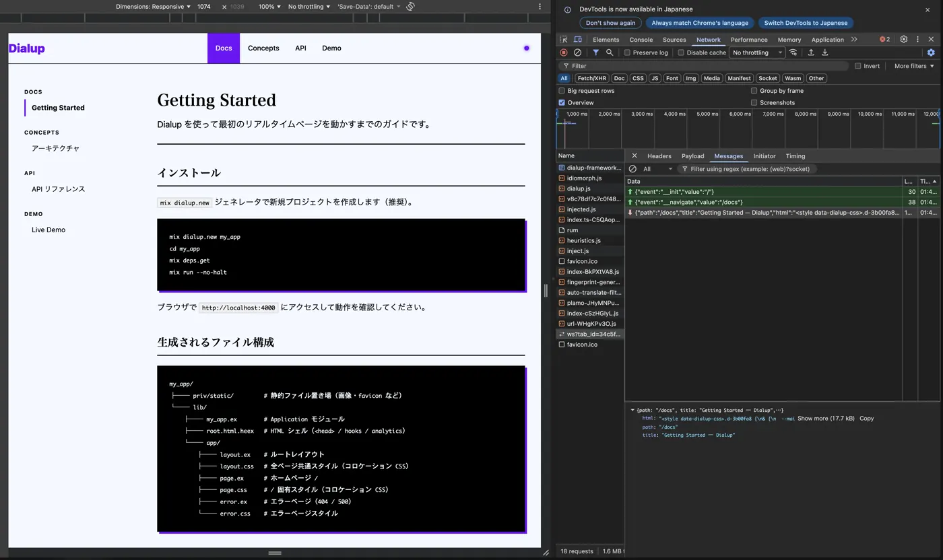Select the inspect element picker icon
The height and width of the screenshot is (560, 943).
point(564,40)
